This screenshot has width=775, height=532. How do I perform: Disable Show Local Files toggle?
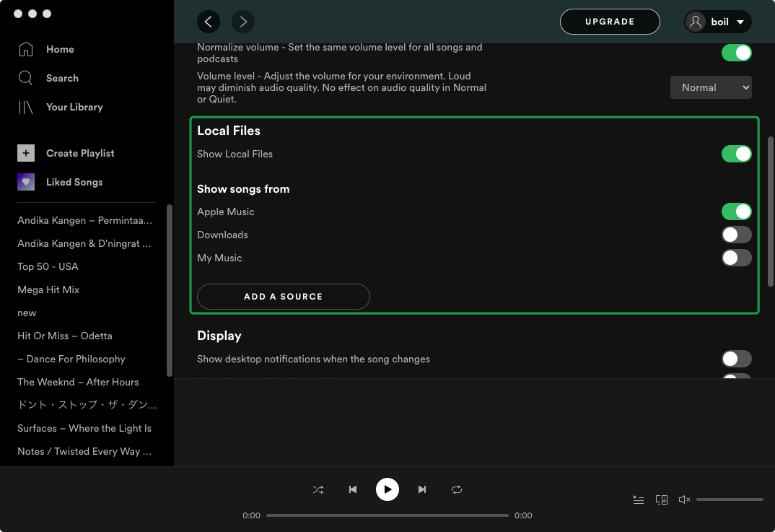(x=737, y=154)
